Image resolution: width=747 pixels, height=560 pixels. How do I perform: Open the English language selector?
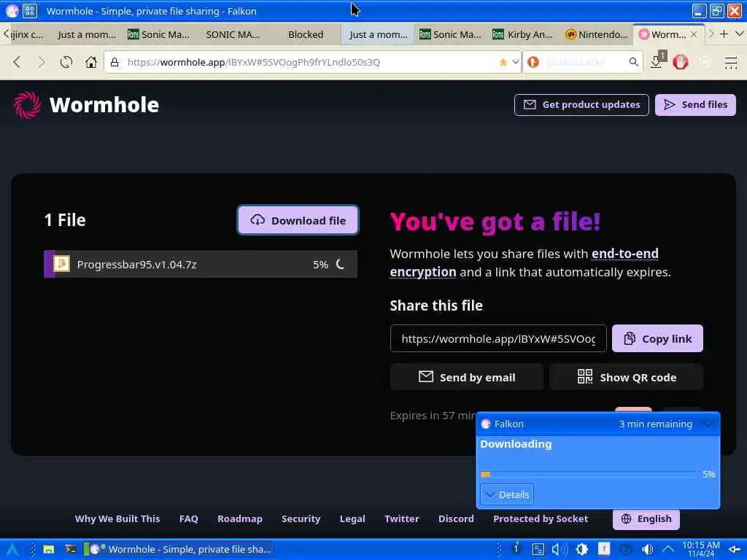[646, 518]
